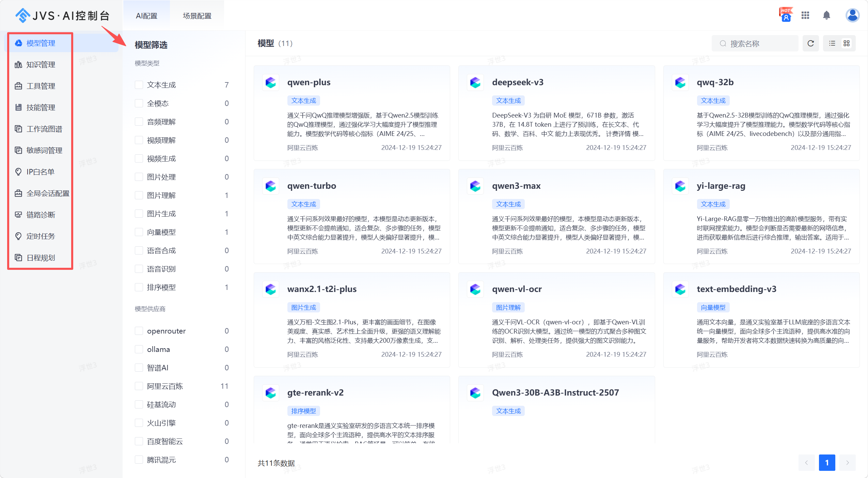This screenshot has width=868, height=478.
Task: Switch to list view layout
Action: pyautogui.click(x=832, y=43)
